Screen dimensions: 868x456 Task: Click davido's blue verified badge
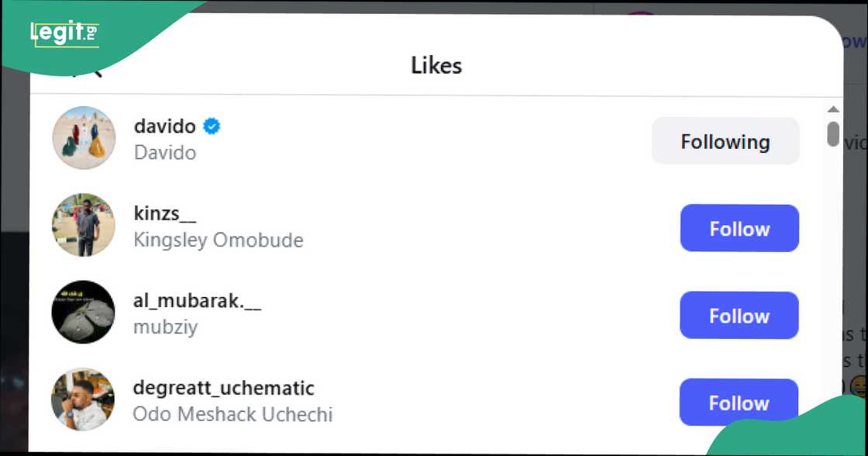click(x=212, y=126)
